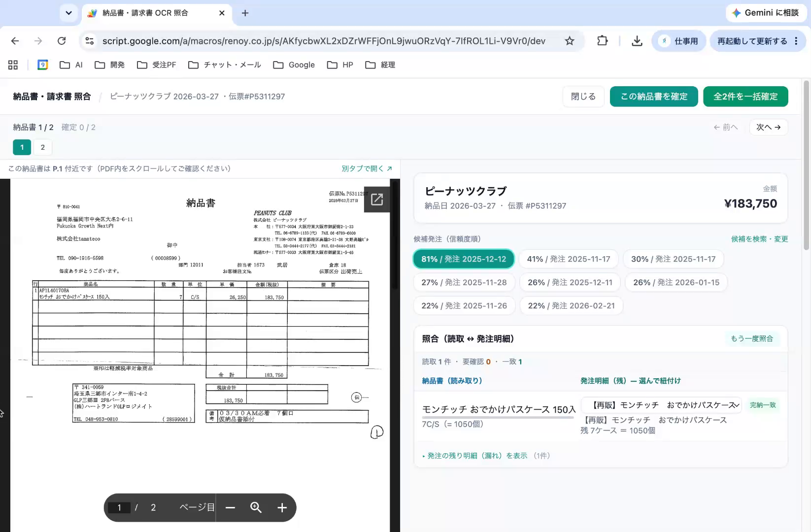Open the 仕事用 profile button
Viewport: 811px width, 532px height.
[x=679, y=41]
